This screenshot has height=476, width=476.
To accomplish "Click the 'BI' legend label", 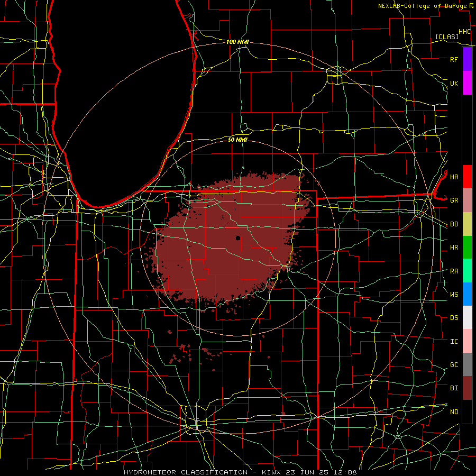I will point(454,388).
